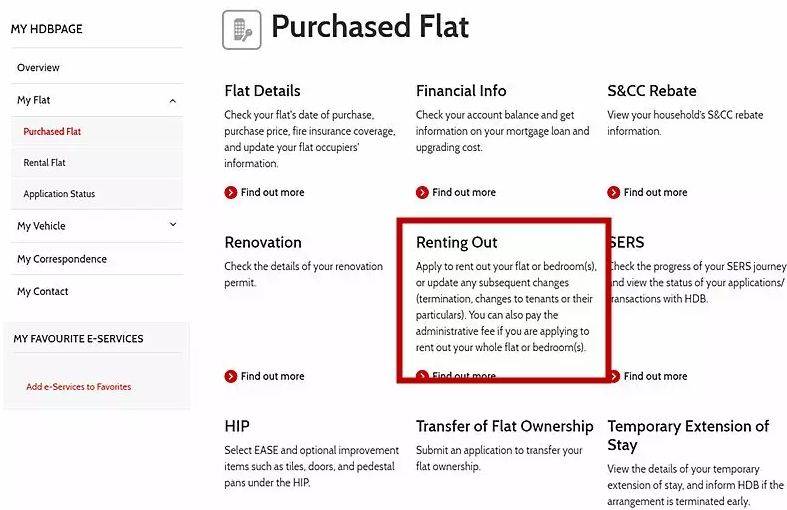Select Purchased Flat in the sidebar
Viewport: 787px width, 510px height.
click(x=52, y=131)
